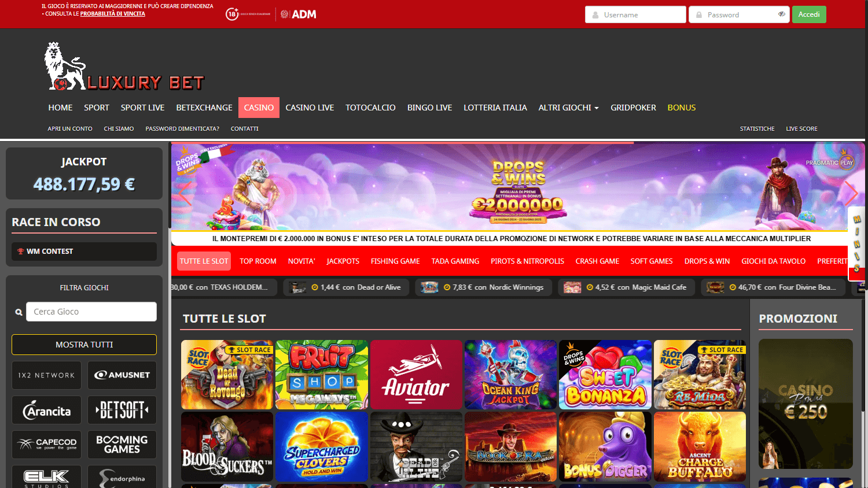Select the Booming Games provider icon

point(122,444)
